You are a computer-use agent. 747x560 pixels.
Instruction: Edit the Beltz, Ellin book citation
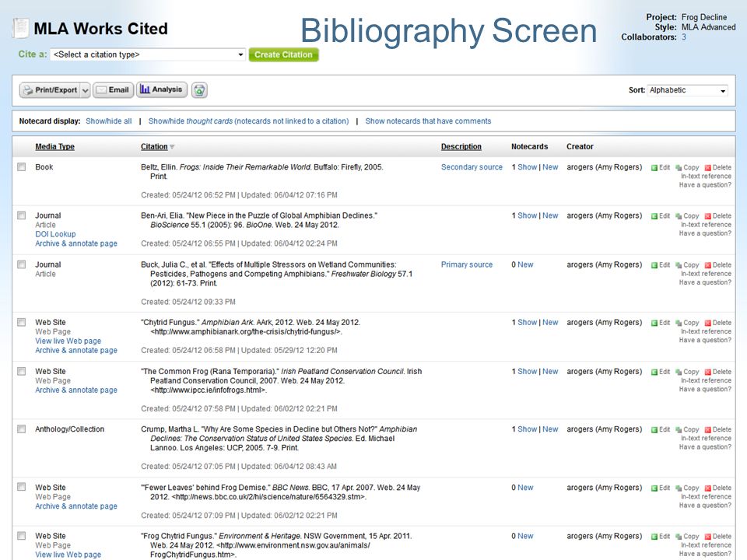pos(661,168)
